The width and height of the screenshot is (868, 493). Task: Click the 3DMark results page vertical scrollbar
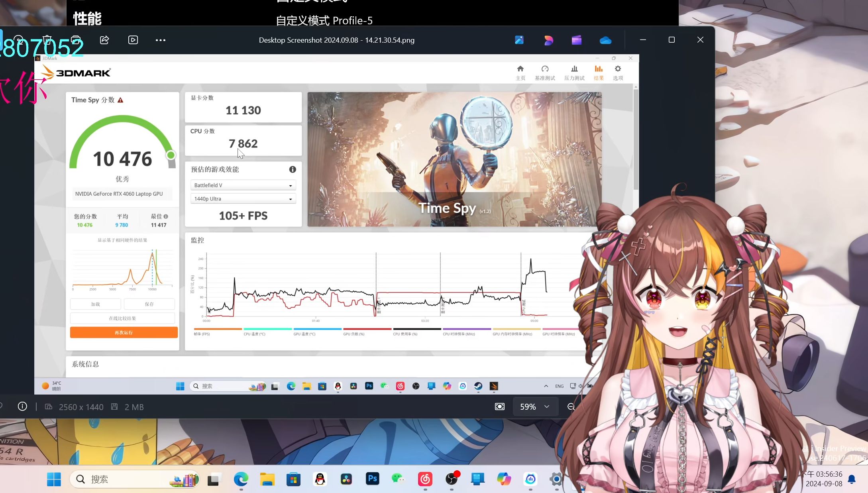tap(636, 139)
